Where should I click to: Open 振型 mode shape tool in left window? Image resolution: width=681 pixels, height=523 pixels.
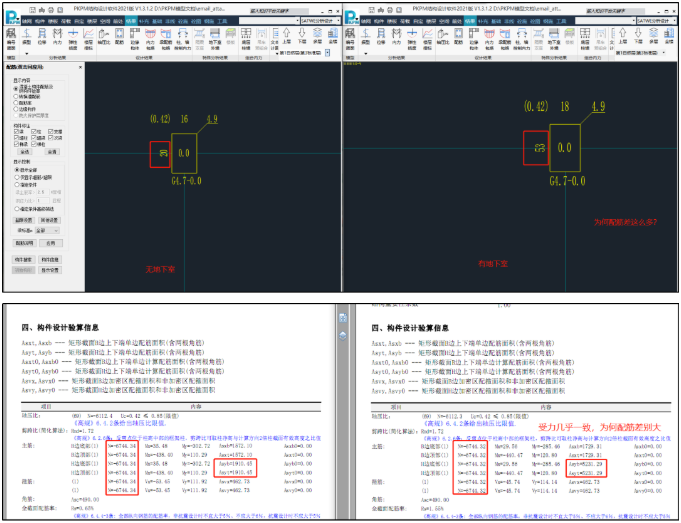tap(26, 36)
